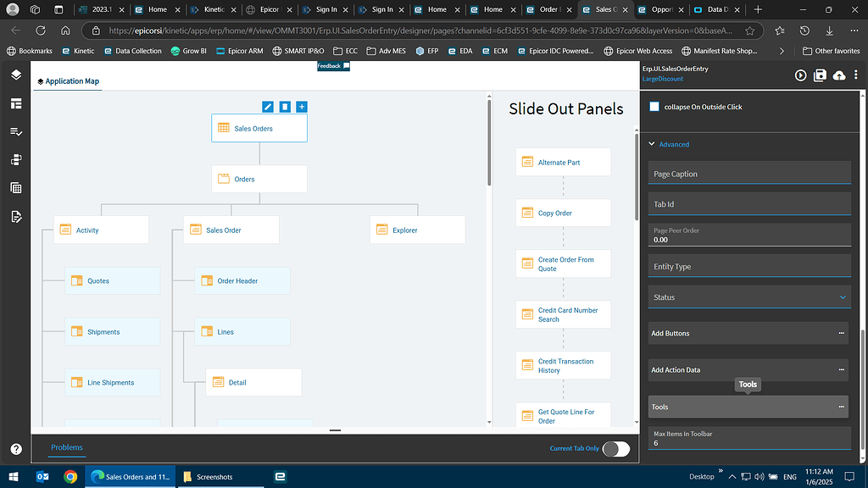This screenshot has height=488, width=868.
Task: Select the Copy Order slide out panel
Action: click(x=563, y=213)
